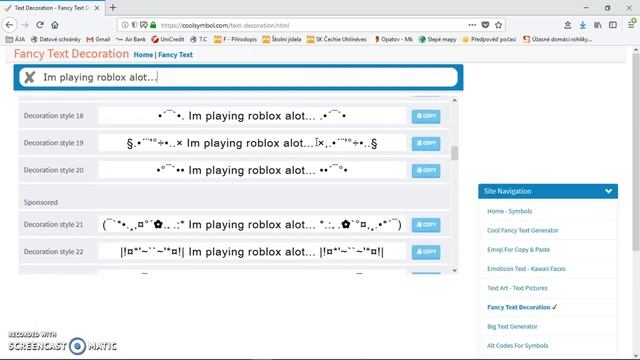The width and height of the screenshot is (640, 360).
Task: Open the Školní jídela bookmark folder
Action: tap(282, 39)
